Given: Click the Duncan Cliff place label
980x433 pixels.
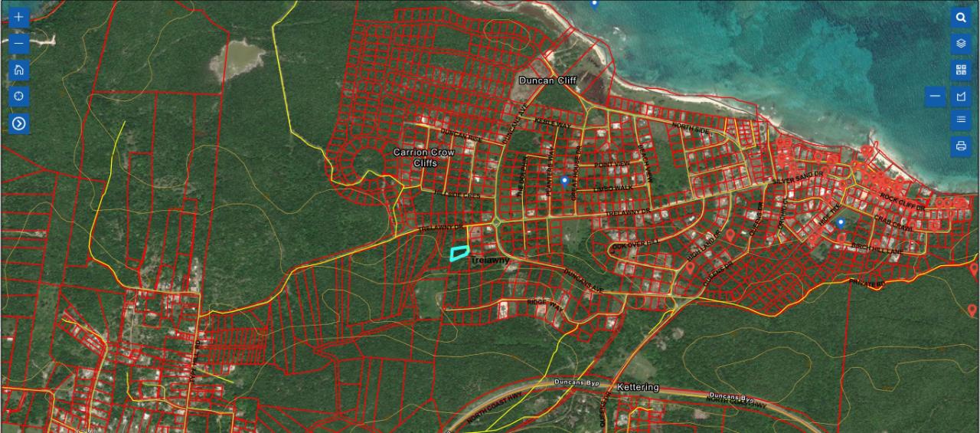Looking at the screenshot, I should pyautogui.click(x=547, y=80).
